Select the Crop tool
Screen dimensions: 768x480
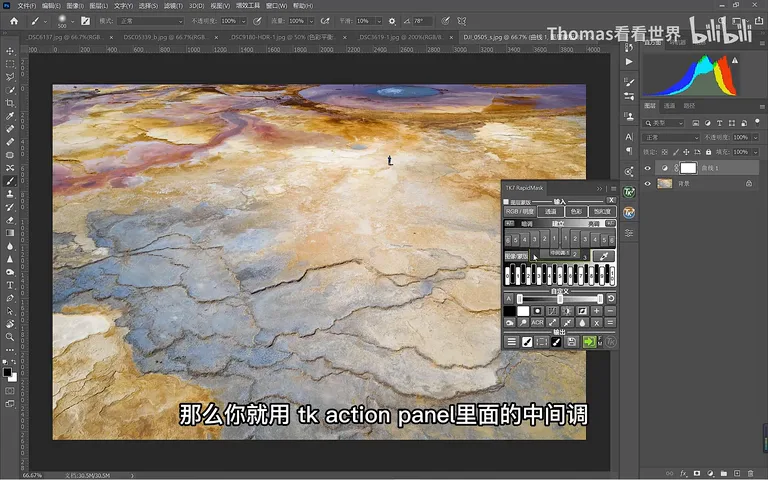pos(10,103)
